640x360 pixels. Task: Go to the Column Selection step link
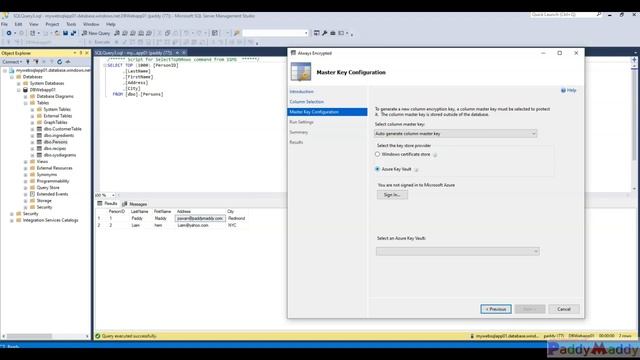coord(307,102)
